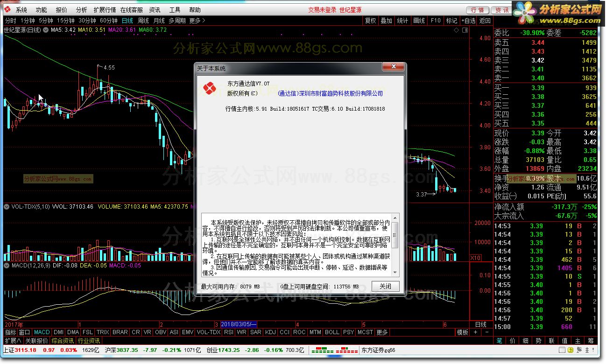This screenshot has width=606, height=364.
Task: Click the diamond icon above the chart
Action: pyautogui.click(x=456, y=30)
